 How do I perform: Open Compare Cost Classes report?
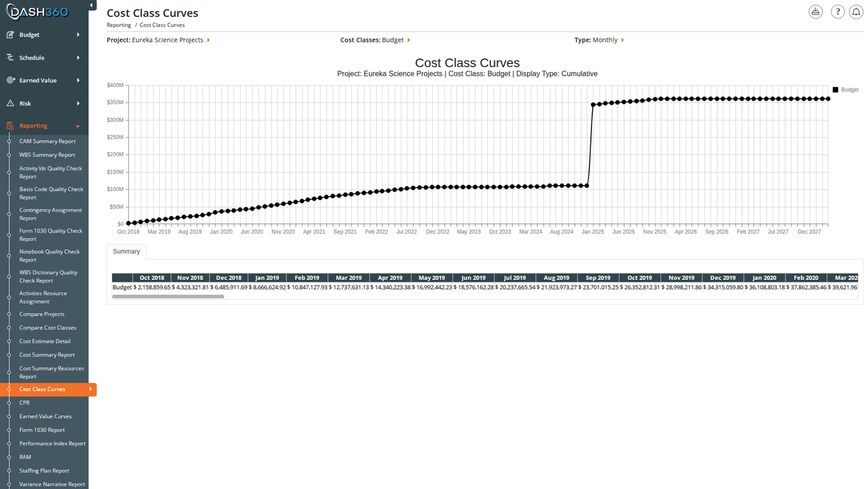coord(48,328)
